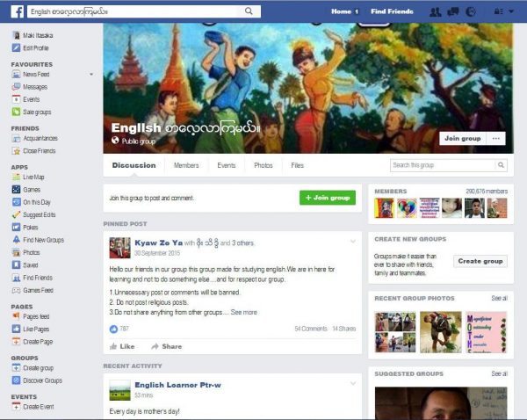
Task: Click the green Join group button
Action: [x=328, y=198]
